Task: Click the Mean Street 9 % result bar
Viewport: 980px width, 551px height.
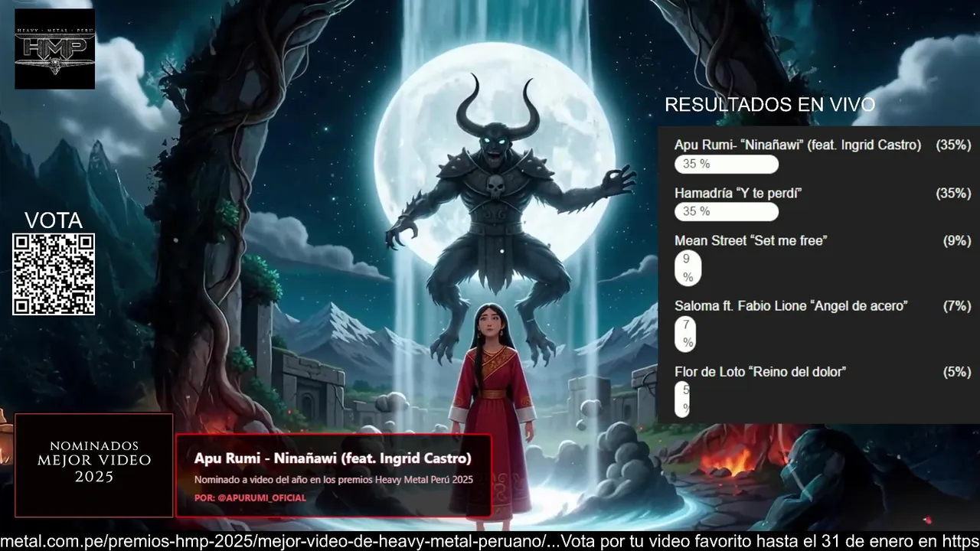Action: 688,268
